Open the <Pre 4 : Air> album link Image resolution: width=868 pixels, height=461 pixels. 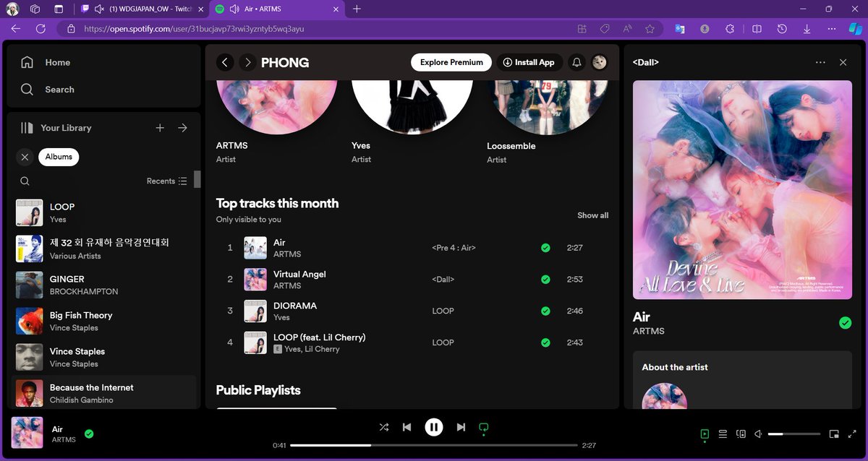click(x=454, y=248)
